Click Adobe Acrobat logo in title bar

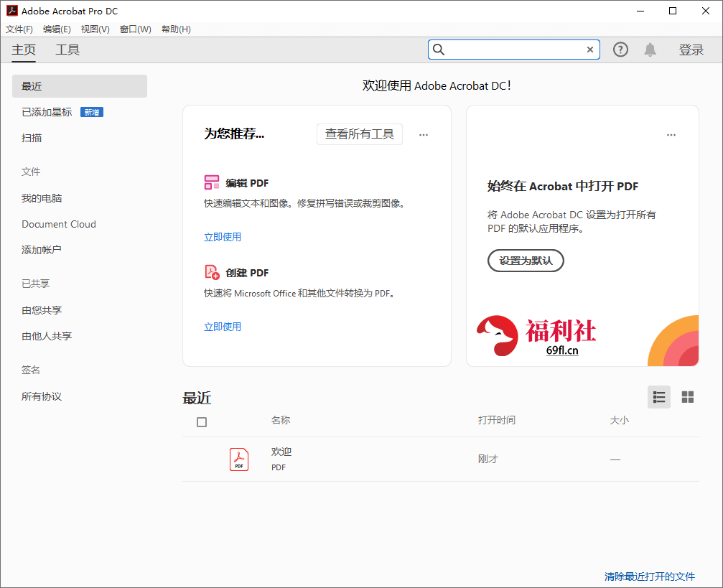pos(11,11)
